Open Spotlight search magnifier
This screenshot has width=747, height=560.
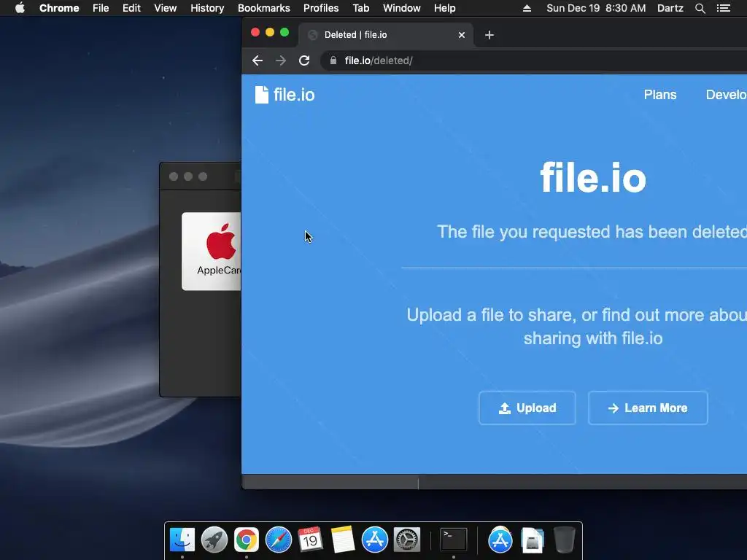click(700, 8)
